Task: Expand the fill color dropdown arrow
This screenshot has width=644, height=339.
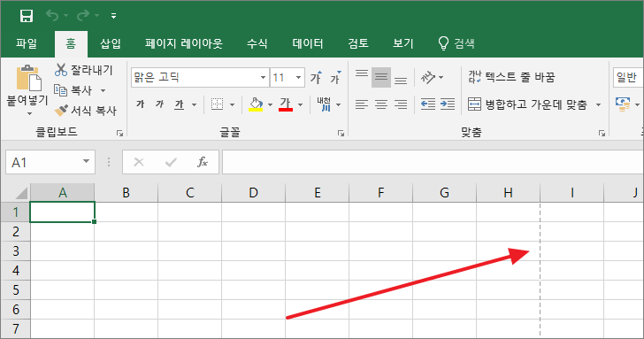Action: 271,104
